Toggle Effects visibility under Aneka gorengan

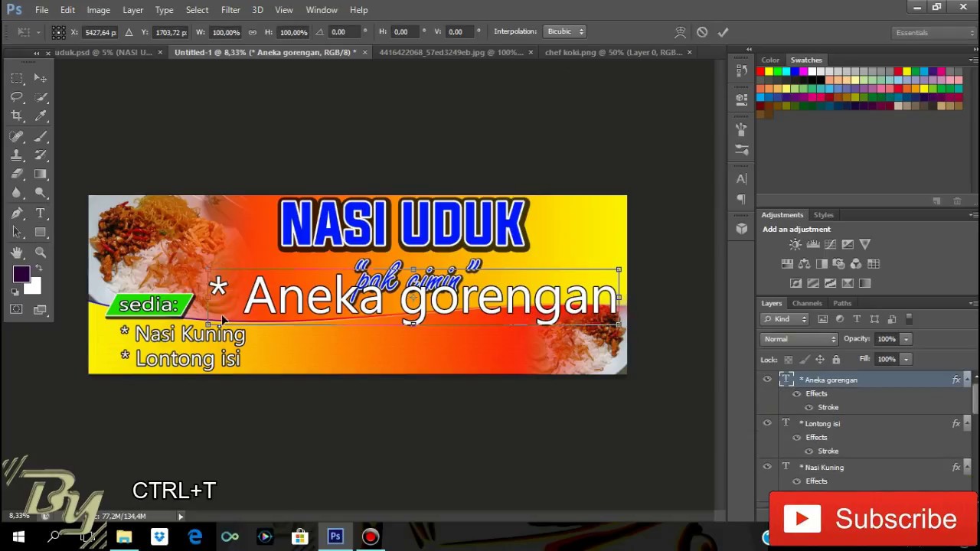click(x=797, y=394)
